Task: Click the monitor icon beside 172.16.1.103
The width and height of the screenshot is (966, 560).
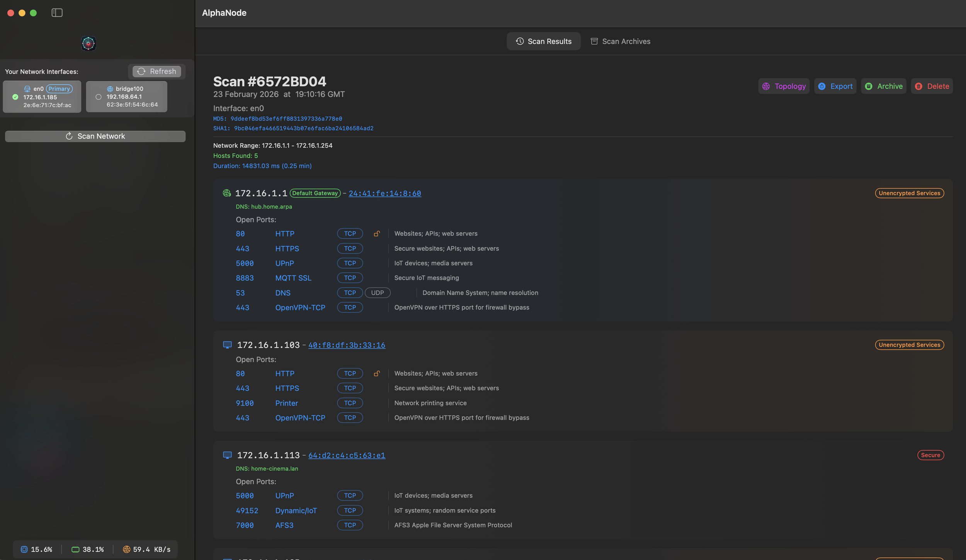Action: pyautogui.click(x=227, y=345)
